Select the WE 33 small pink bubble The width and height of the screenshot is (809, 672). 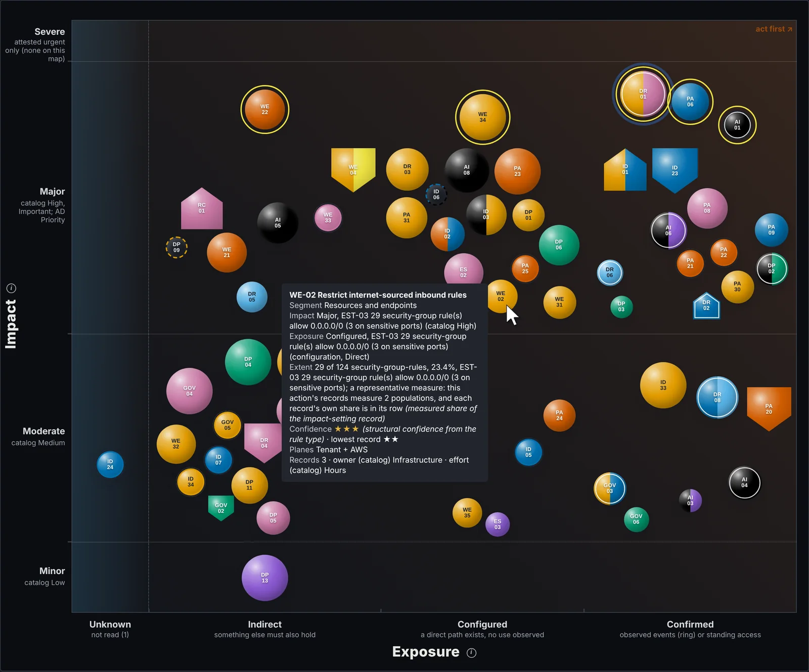click(328, 218)
